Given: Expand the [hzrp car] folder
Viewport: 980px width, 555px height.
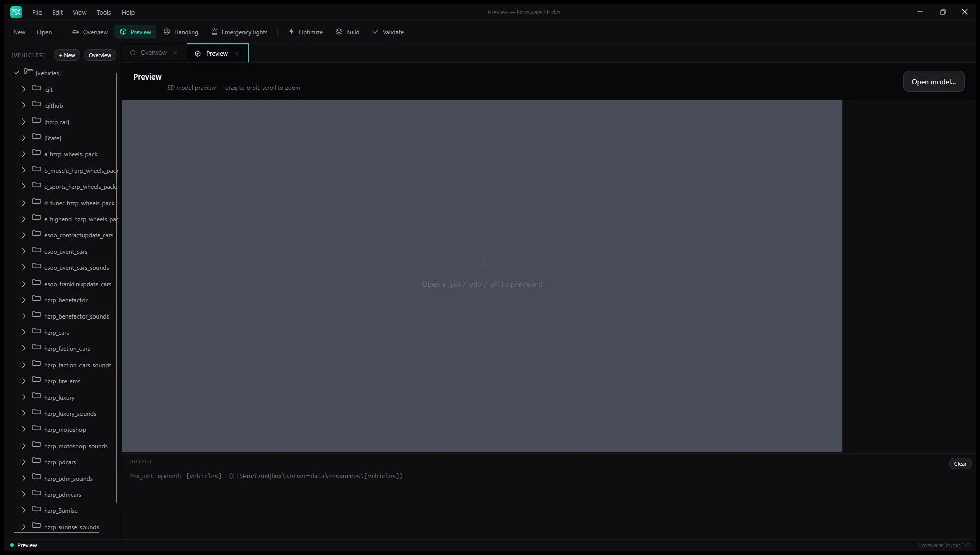Looking at the screenshot, I should (x=24, y=122).
